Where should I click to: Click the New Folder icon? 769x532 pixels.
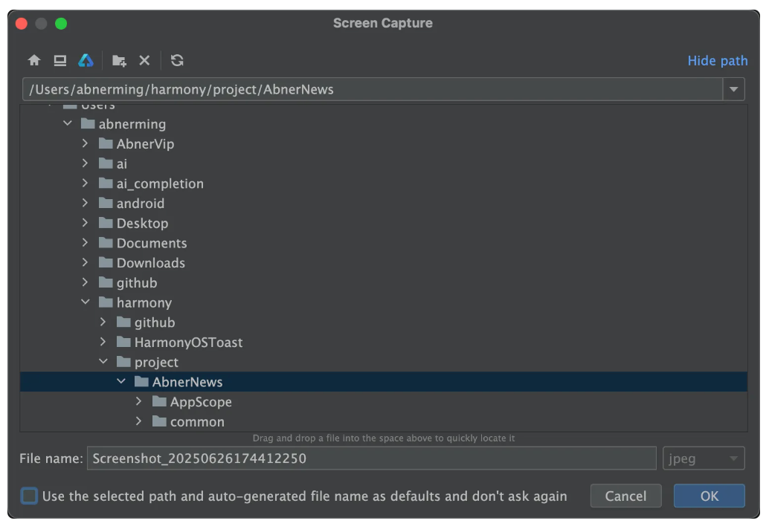pyautogui.click(x=119, y=61)
